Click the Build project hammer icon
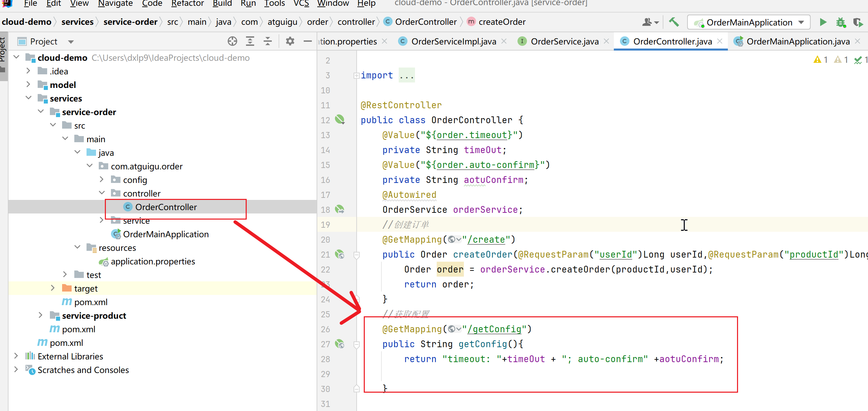This screenshot has width=868, height=411. click(x=674, y=22)
